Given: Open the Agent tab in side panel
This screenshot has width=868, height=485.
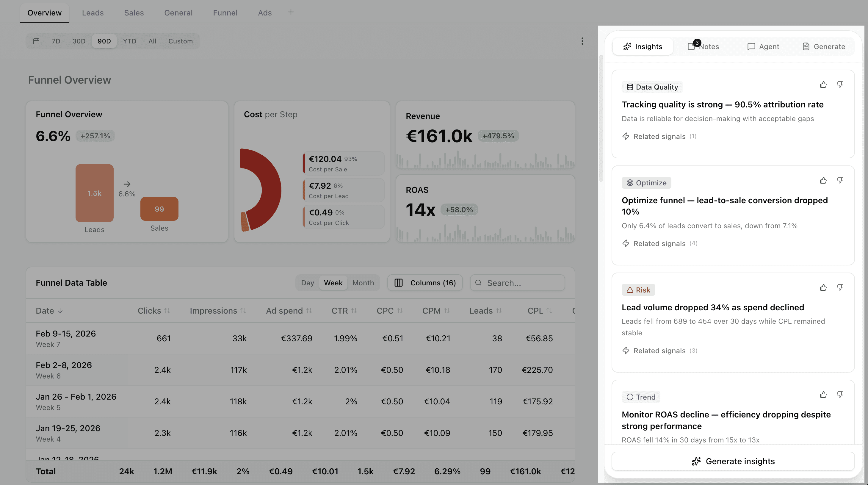Looking at the screenshot, I should click(x=763, y=46).
